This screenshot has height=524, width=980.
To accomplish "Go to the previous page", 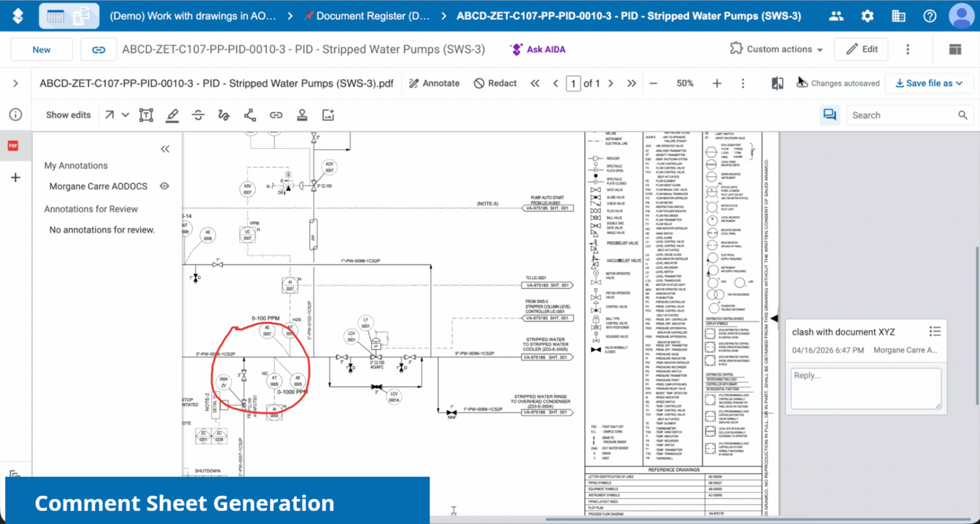I will (556, 83).
